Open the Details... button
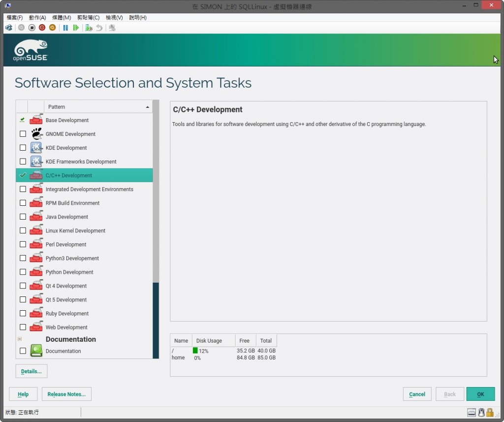504x422 pixels. click(x=31, y=371)
